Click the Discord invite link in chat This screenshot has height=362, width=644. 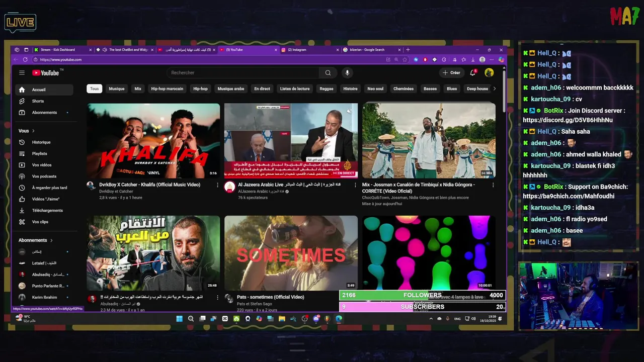(x=568, y=120)
